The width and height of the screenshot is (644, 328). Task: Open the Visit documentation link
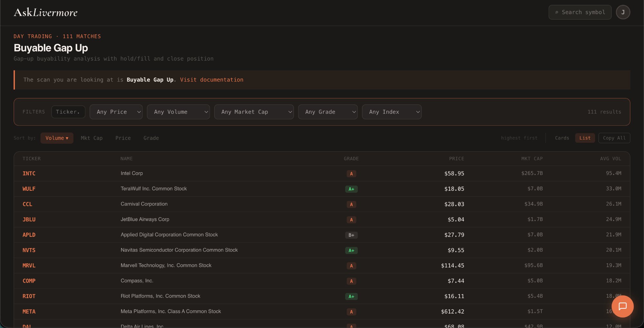(212, 80)
